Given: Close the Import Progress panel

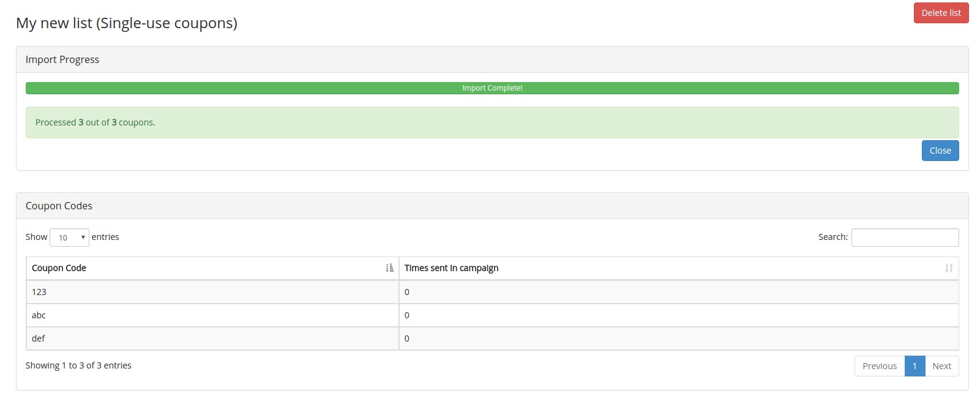Looking at the screenshot, I should pyautogui.click(x=940, y=151).
